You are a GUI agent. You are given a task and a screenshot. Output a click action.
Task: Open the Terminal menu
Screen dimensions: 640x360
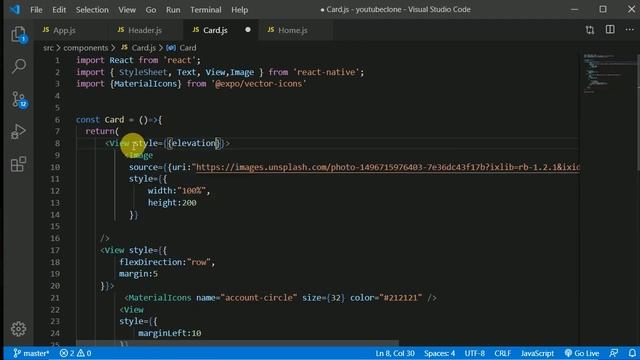pos(206,9)
